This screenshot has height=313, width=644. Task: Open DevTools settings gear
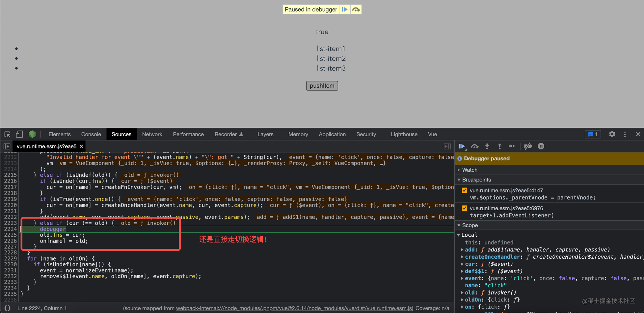612,134
